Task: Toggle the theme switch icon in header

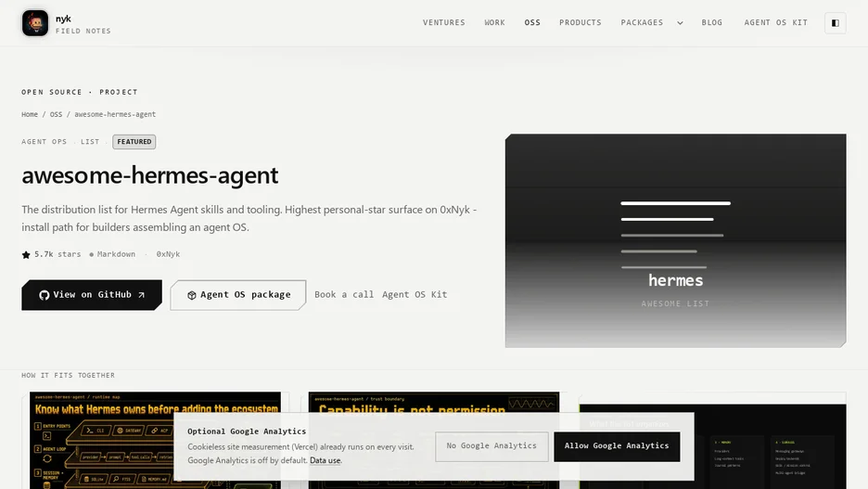Action: (x=836, y=23)
